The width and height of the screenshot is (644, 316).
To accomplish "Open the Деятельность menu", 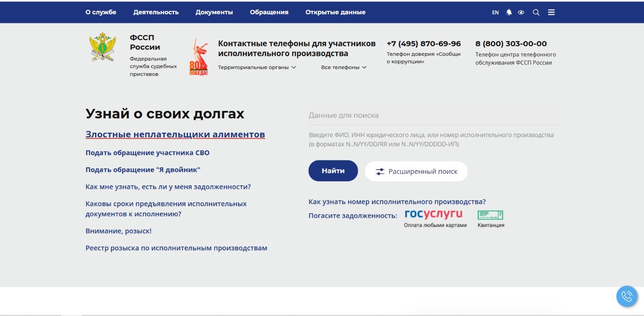I will [156, 12].
